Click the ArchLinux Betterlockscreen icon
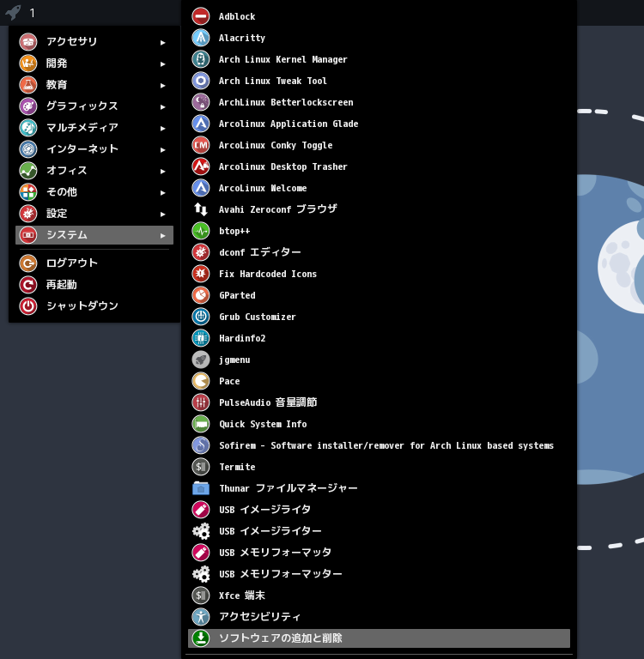This screenshot has width=644, height=659. pos(201,102)
